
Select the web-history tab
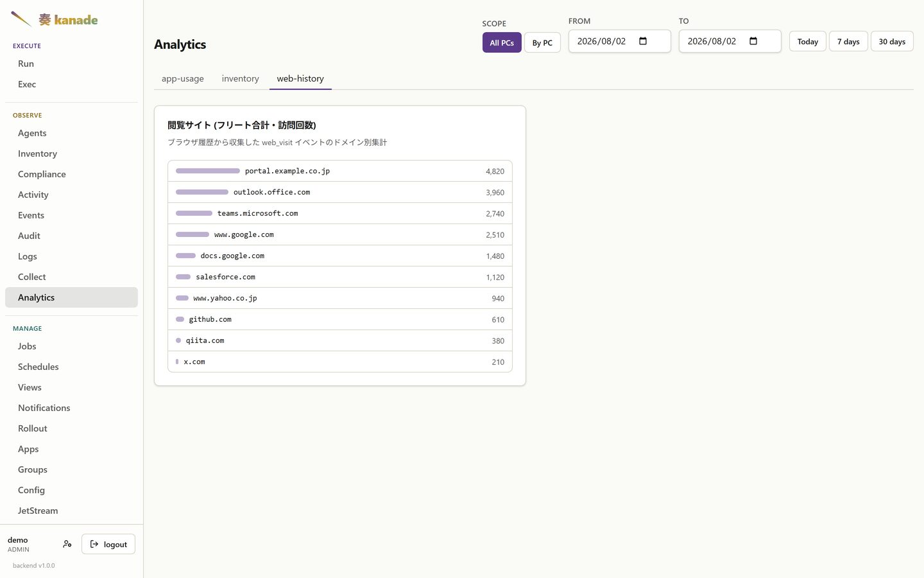pyautogui.click(x=300, y=78)
